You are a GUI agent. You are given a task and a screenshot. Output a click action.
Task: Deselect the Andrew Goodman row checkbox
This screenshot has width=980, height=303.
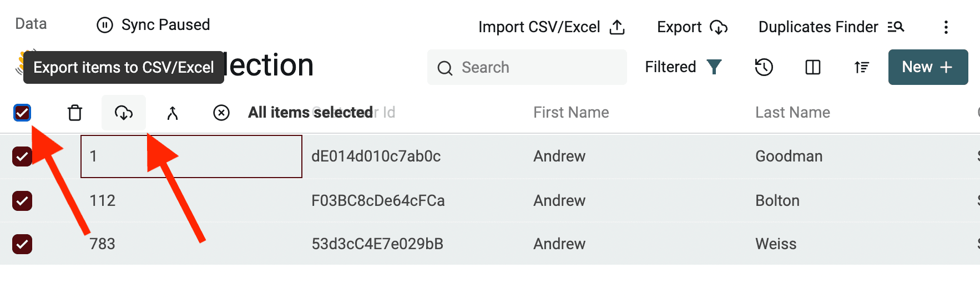[x=22, y=156]
